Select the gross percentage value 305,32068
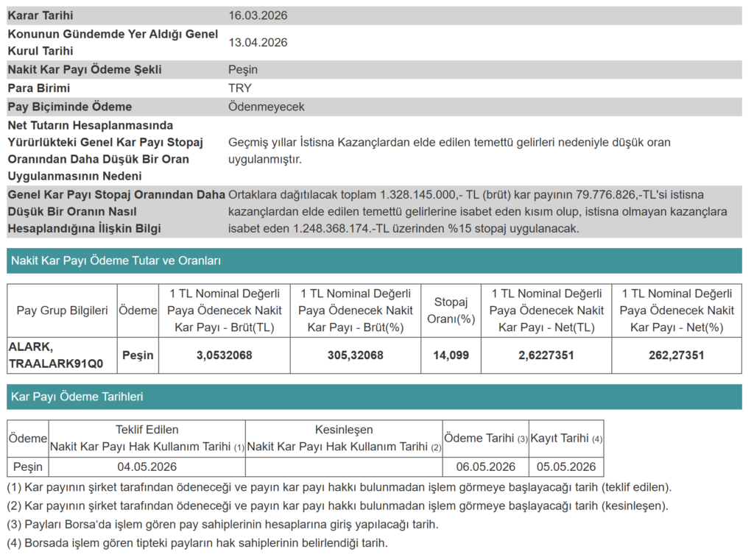The height and width of the screenshot is (560, 754). (356, 355)
